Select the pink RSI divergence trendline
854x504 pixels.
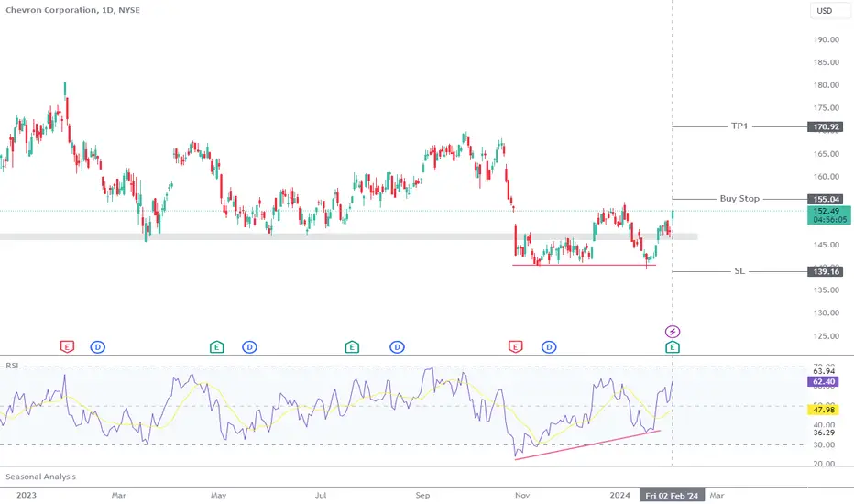[x=587, y=445]
